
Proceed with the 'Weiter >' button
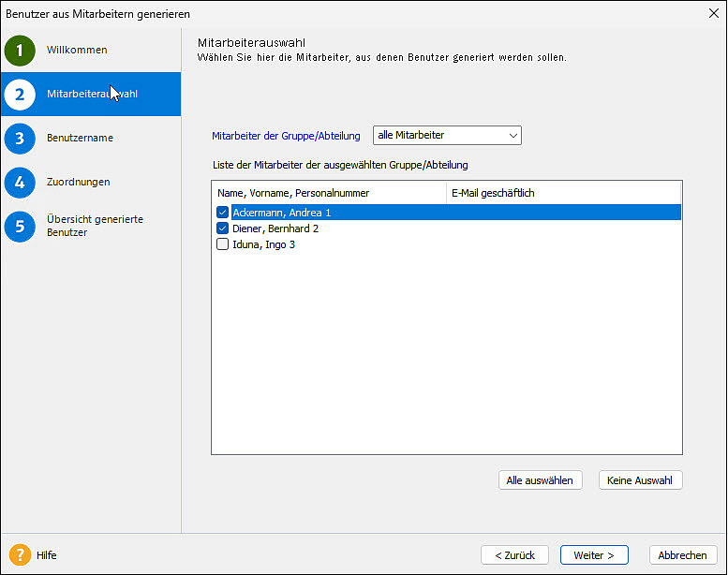coord(594,555)
